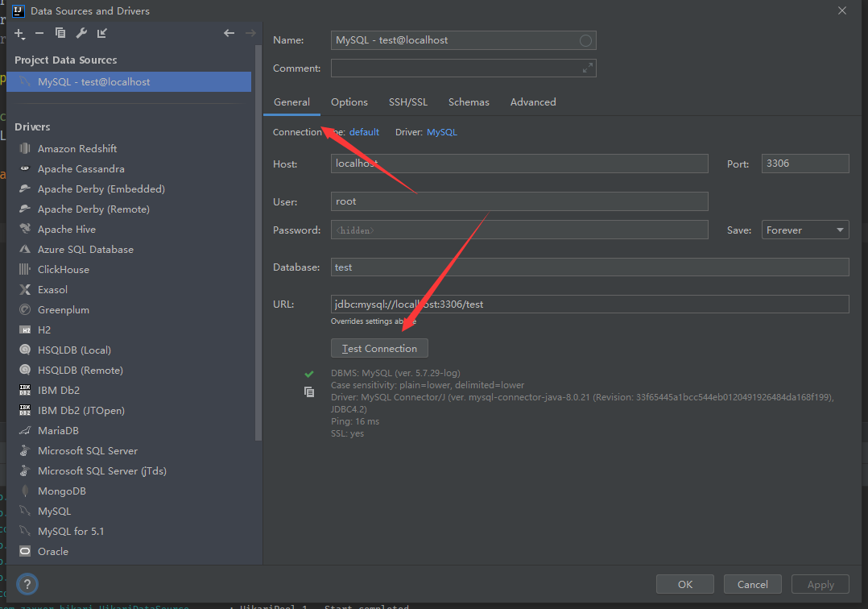The image size is (868, 609).
Task: Expand the Comment field with the arrows icon
Action: tap(587, 68)
